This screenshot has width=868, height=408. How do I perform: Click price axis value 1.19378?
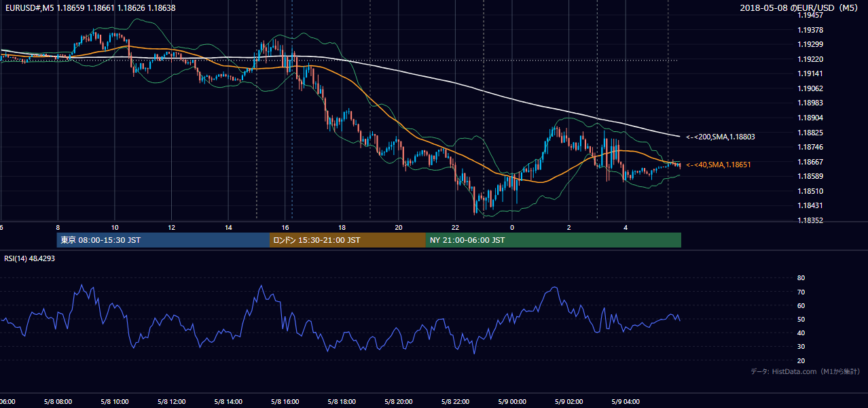click(x=810, y=30)
